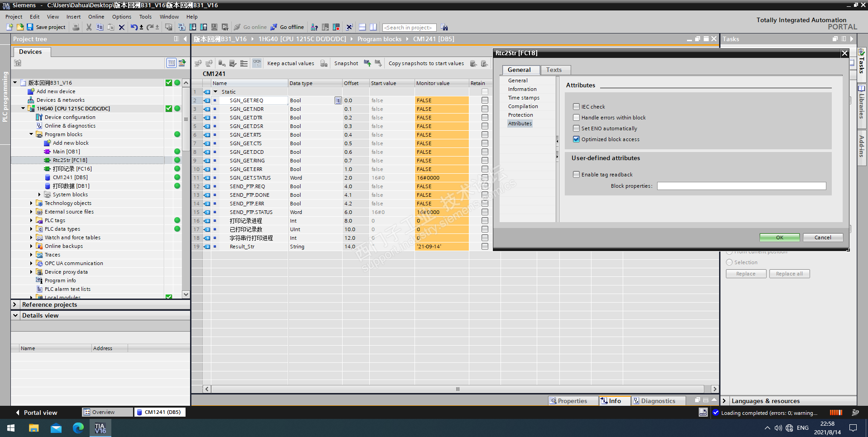868x437 pixels.
Task: Enable tag readback checkbox
Action: pyautogui.click(x=576, y=175)
